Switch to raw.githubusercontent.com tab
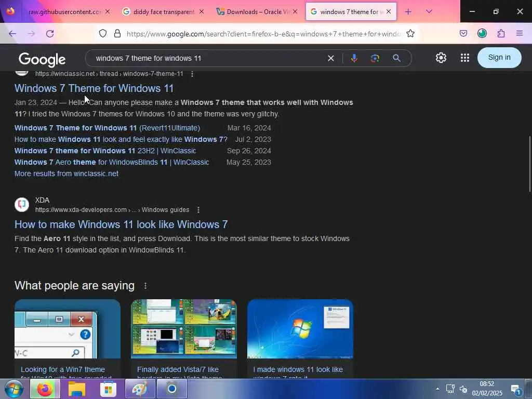 (65, 12)
